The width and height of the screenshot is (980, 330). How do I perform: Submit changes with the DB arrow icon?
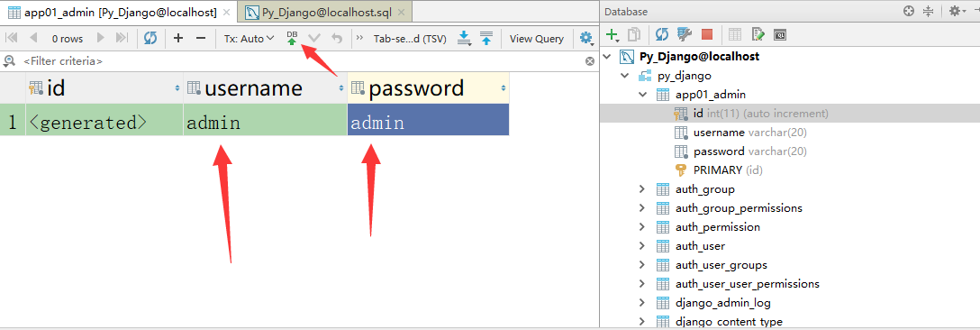click(292, 38)
